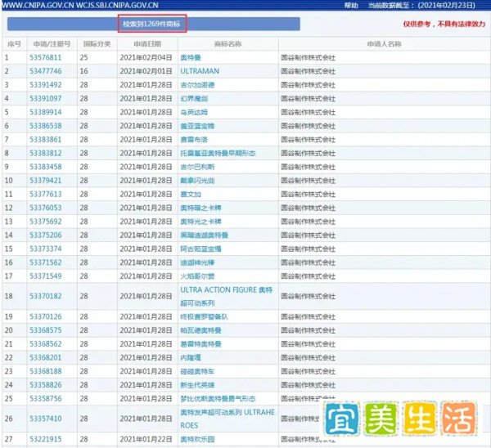Open application number 53389914
This screenshot has width=491, height=448.
45,112
